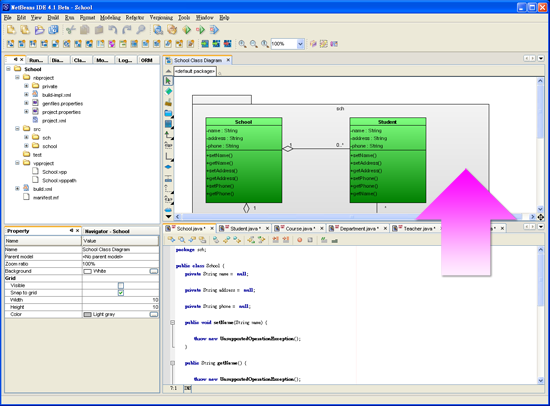The image size is (550, 406).
Task: Close the School Class Diagram tab
Action: point(228,60)
